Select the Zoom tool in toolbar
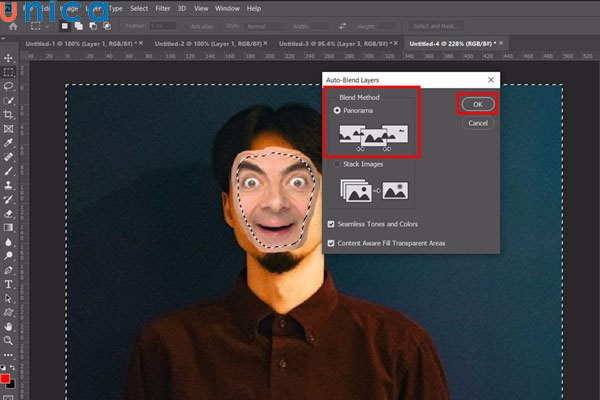Screen dimensions: 600x400 click(x=8, y=341)
